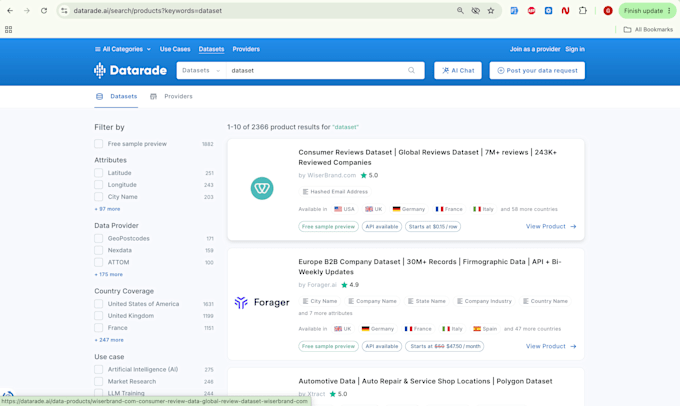Click the search magnifier in Datarade search box
680x406 pixels.
[411, 70]
